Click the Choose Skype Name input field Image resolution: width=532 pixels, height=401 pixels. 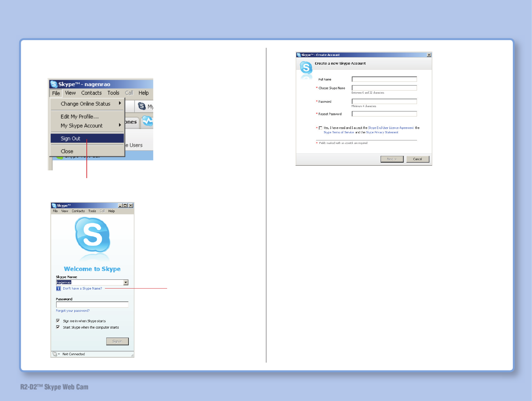click(x=384, y=88)
